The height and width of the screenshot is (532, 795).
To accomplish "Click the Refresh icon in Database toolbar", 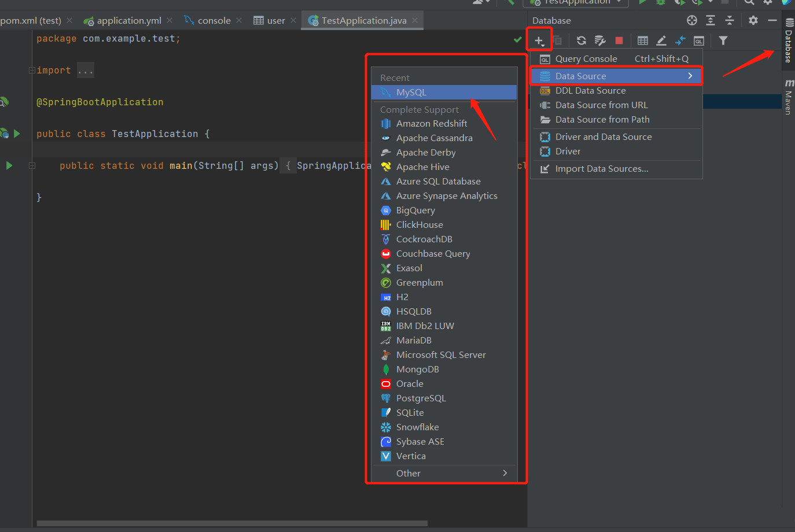I will point(581,40).
